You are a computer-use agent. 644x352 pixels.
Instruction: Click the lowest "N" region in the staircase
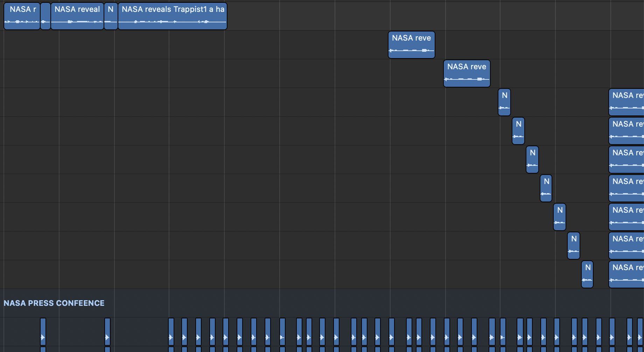coord(587,274)
